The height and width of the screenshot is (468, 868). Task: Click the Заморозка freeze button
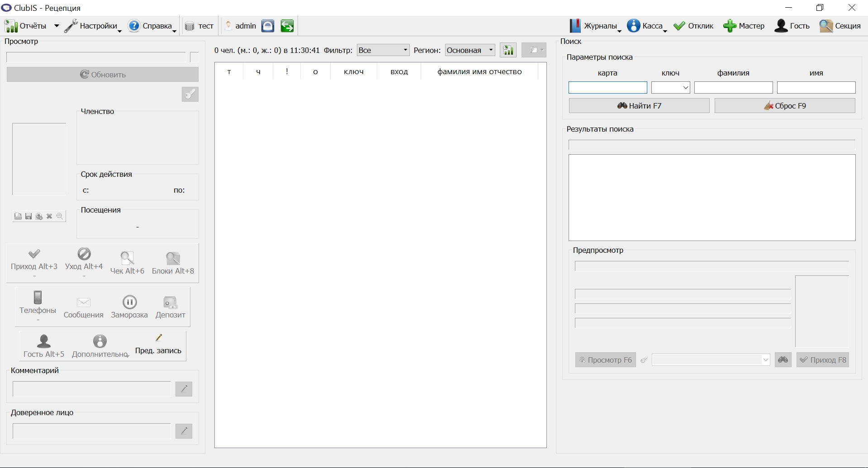tap(129, 307)
